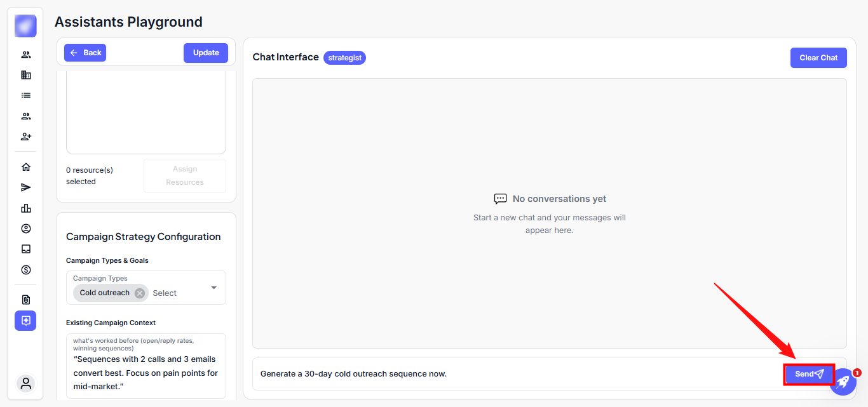Open the inbox icon in the sidebar

point(26,249)
